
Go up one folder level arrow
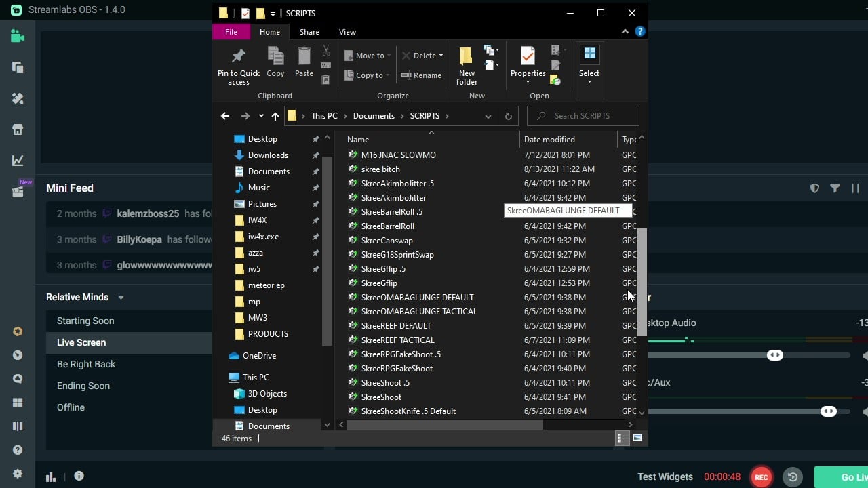point(275,116)
